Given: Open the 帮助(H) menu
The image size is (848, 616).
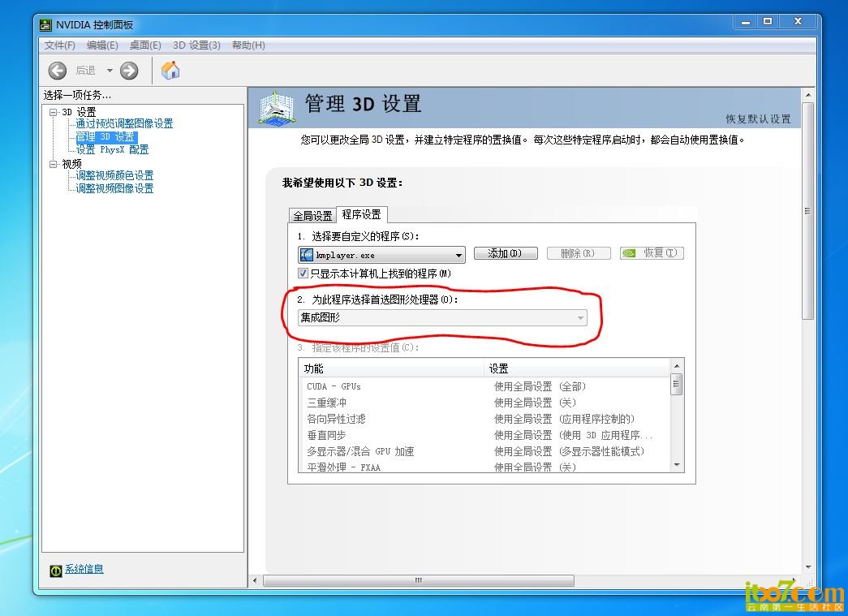Looking at the screenshot, I should 248,45.
